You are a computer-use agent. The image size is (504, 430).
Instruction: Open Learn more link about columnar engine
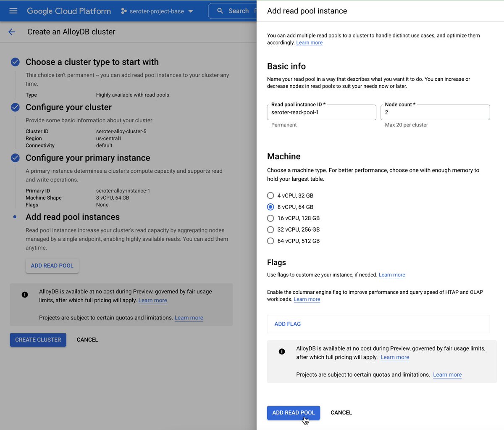[x=307, y=299]
